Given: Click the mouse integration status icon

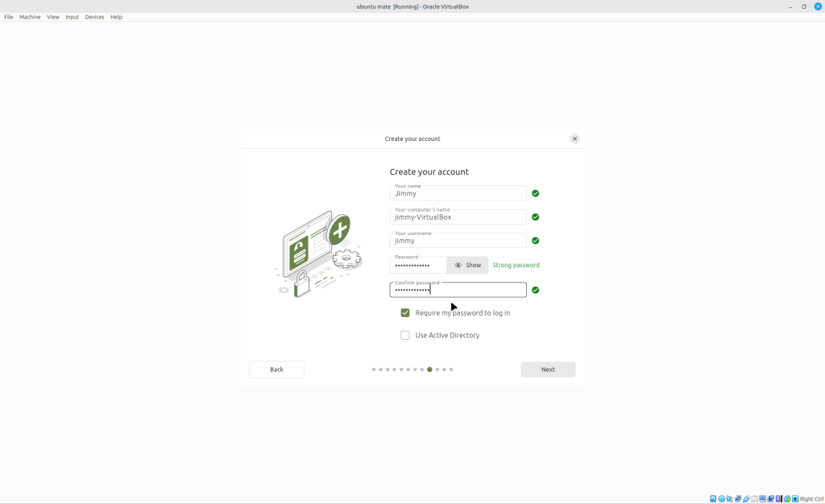Looking at the screenshot, I should (x=787, y=498).
